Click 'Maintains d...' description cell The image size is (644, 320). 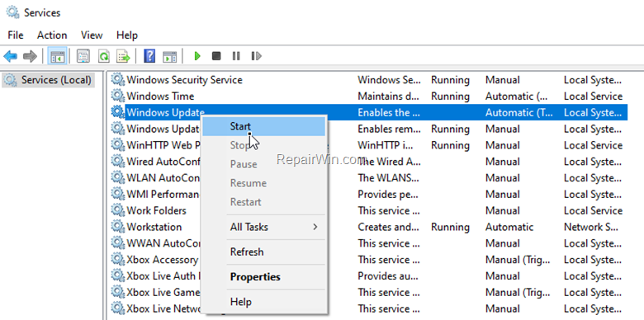pyautogui.click(x=388, y=96)
